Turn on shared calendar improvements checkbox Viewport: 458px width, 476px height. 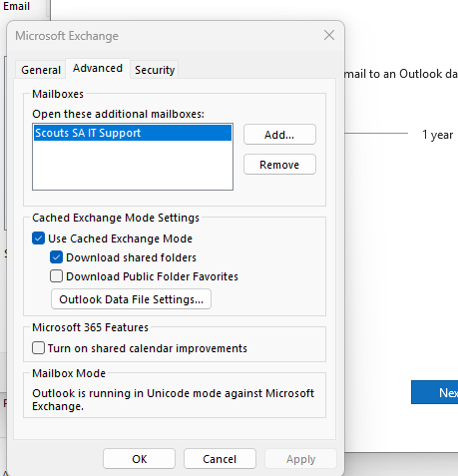(38, 348)
